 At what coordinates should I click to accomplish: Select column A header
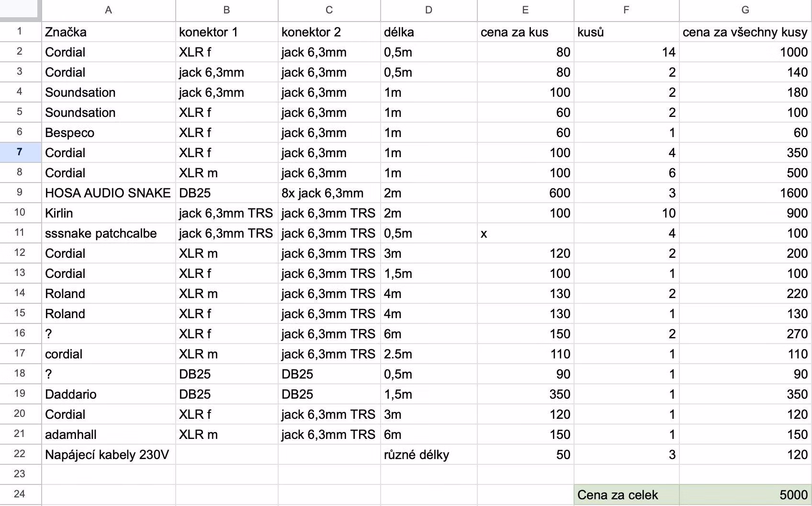109,10
